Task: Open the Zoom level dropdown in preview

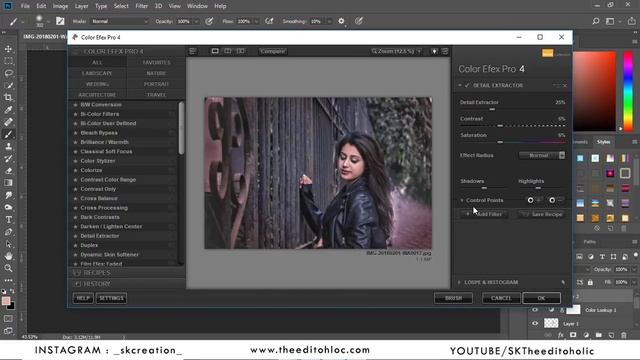Action: point(396,51)
